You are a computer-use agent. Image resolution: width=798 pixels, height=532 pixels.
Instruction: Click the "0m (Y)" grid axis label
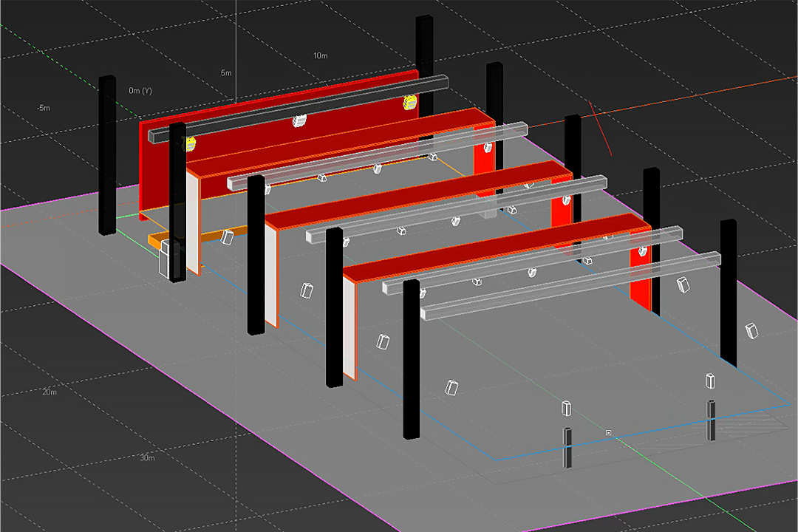pos(140,91)
